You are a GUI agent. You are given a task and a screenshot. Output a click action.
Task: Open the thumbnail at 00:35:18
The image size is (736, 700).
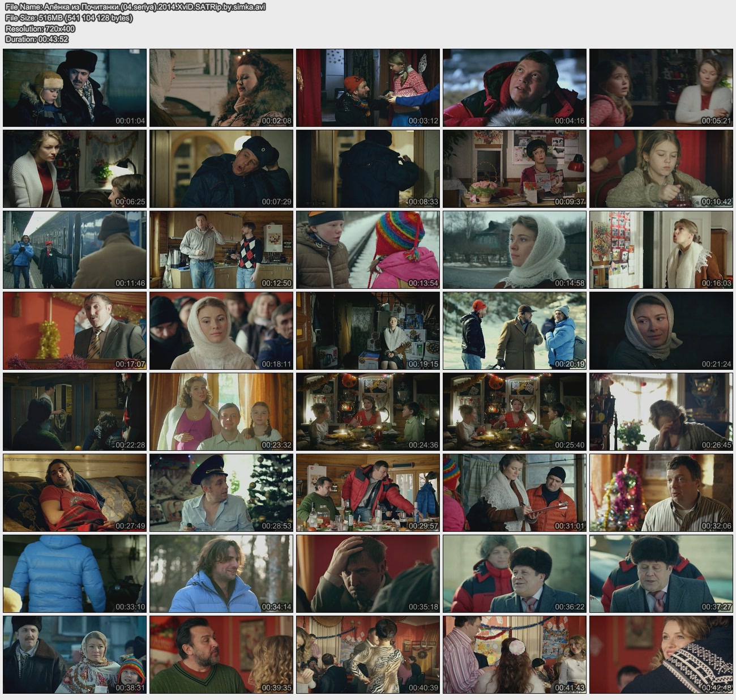coord(367,574)
